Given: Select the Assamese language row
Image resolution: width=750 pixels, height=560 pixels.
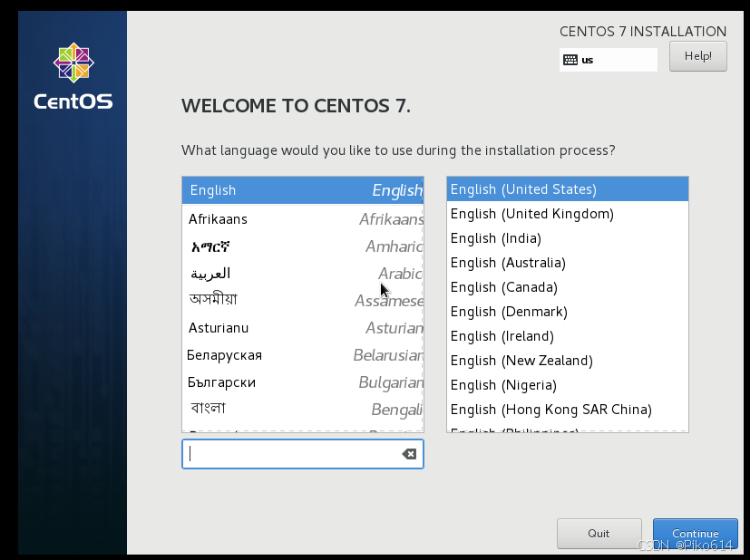Looking at the screenshot, I should tap(303, 300).
